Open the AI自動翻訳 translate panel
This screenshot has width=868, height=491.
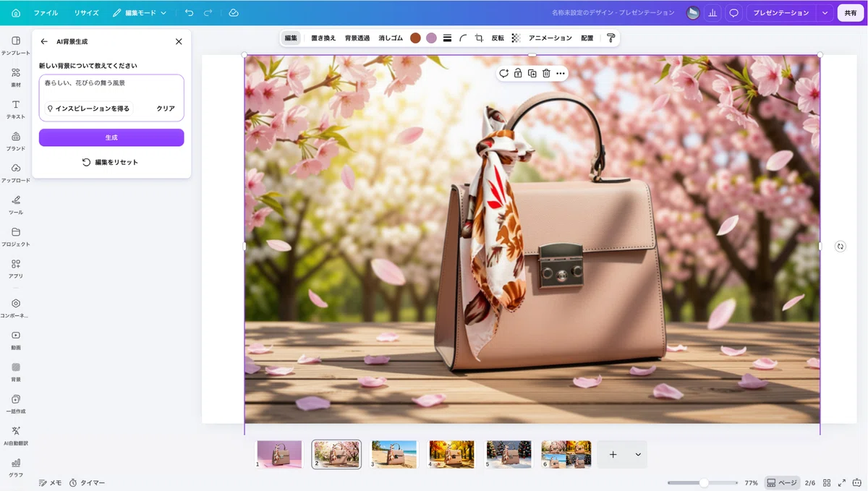16,435
